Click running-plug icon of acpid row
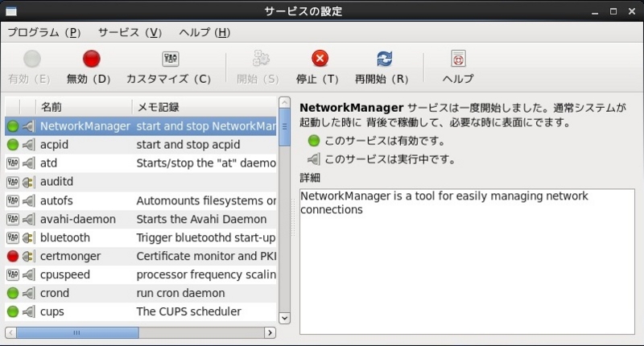Screen dimensions: 644x346 [28, 145]
